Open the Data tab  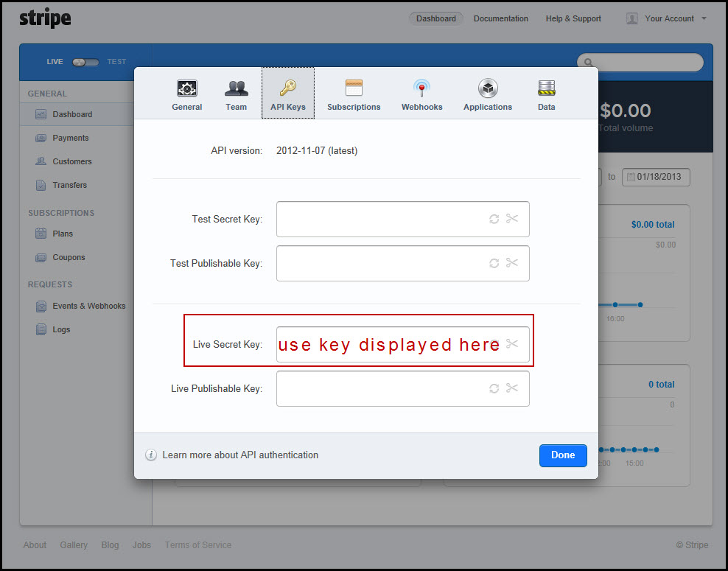pyautogui.click(x=547, y=94)
